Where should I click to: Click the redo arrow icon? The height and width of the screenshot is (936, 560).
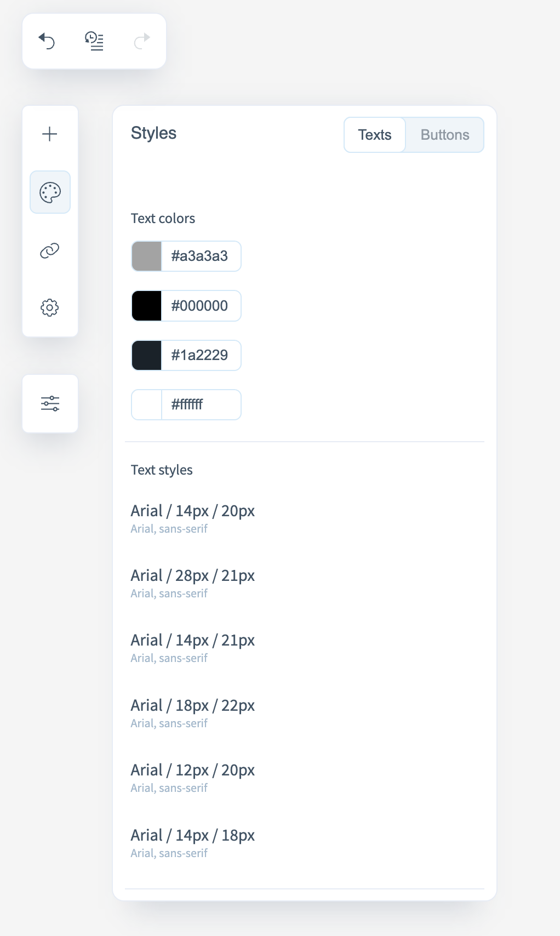click(x=141, y=41)
